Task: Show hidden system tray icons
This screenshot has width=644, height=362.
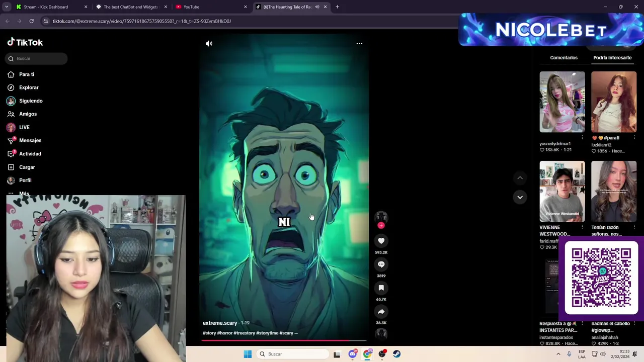Action: pos(558,354)
